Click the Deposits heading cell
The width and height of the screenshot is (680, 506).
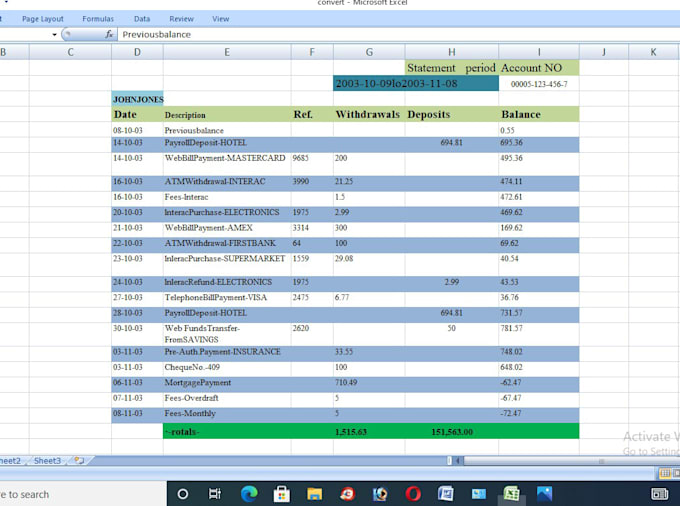[451, 114]
